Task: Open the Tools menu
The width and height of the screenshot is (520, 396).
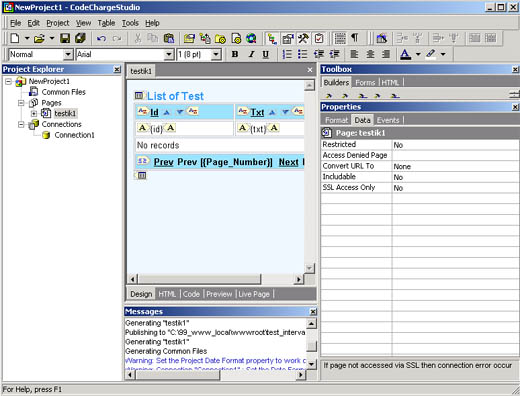Action: [130, 23]
